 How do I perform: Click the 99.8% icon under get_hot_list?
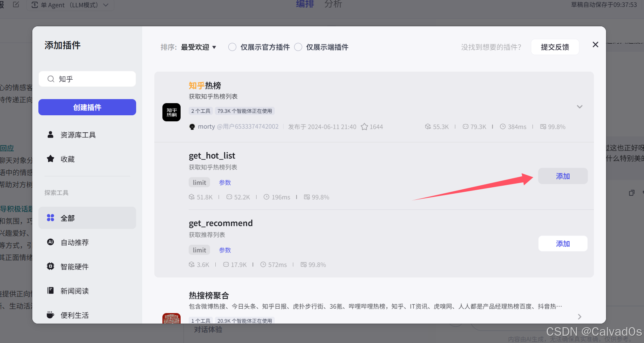[x=307, y=197]
